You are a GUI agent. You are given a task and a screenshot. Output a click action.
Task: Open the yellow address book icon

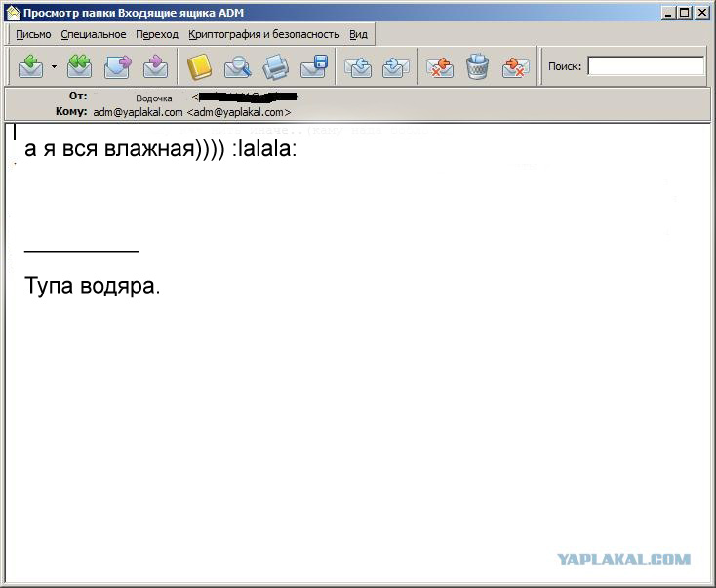point(200,66)
